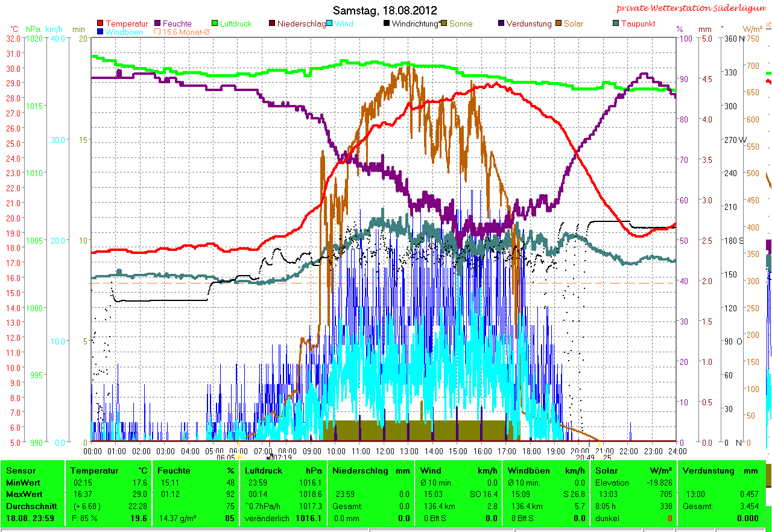Select the green Luftdruck legend marker
The width and height of the screenshot is (772, 532).
(215, 24)
